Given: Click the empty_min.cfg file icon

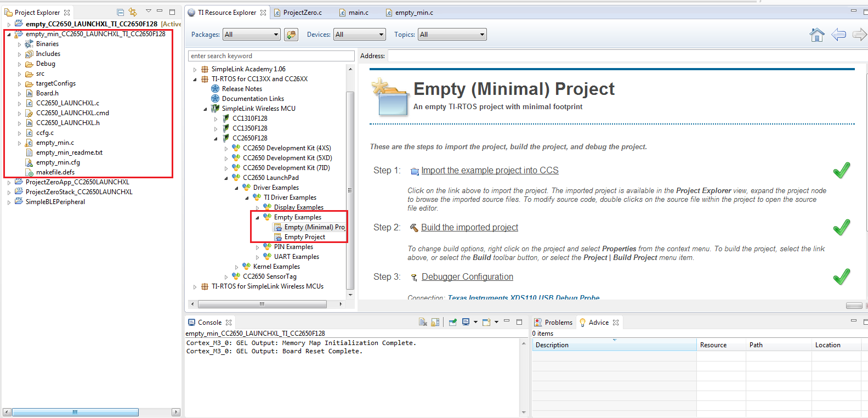Looking at the screenshot, I should pyautogui.click(x=29, y=162).
